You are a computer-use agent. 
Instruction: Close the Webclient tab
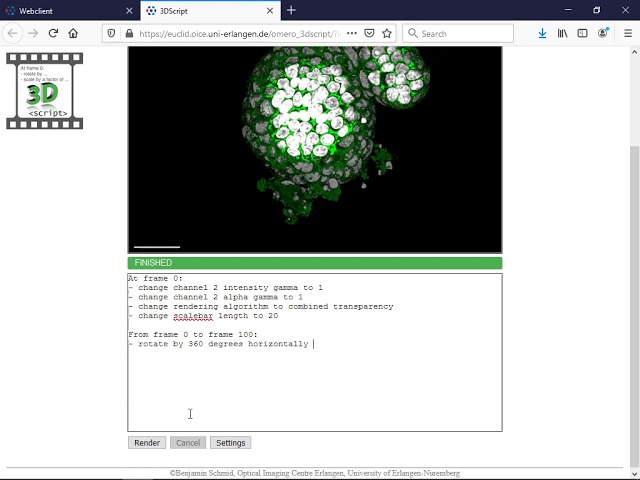[x=129, y=11]
